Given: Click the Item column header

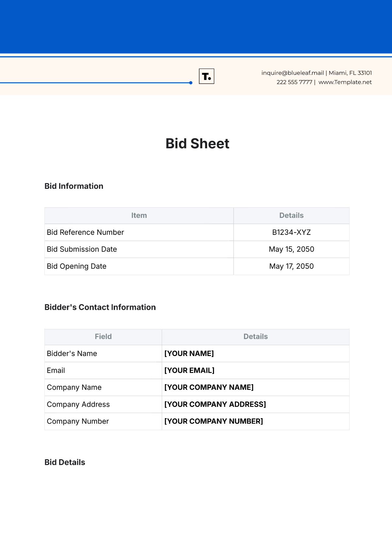Looking at the screenshot, I should [139, 216].
